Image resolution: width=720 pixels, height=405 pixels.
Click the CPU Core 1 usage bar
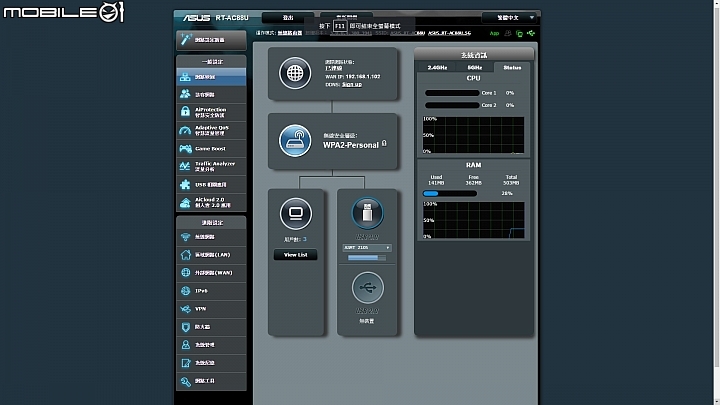click(x=452, y=93)
